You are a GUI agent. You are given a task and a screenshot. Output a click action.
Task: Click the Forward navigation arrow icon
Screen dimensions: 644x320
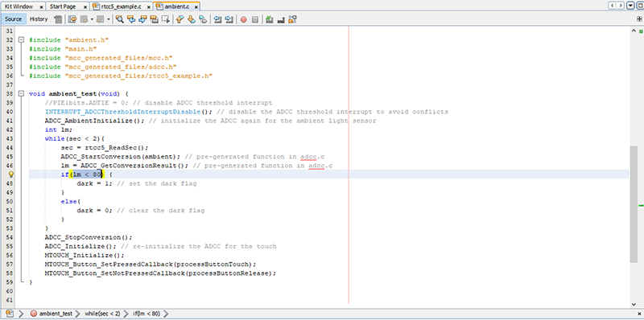pyautogui.click(x=100, y=19)
